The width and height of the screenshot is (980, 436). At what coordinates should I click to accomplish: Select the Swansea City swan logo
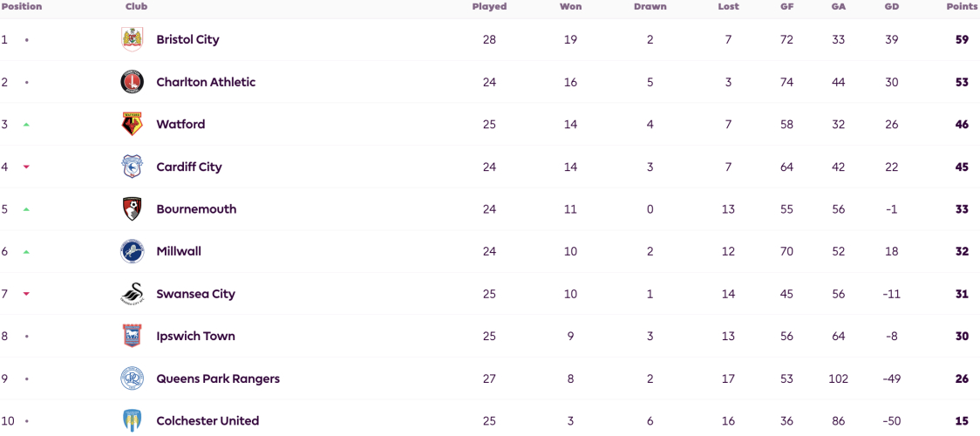point(132,294)
